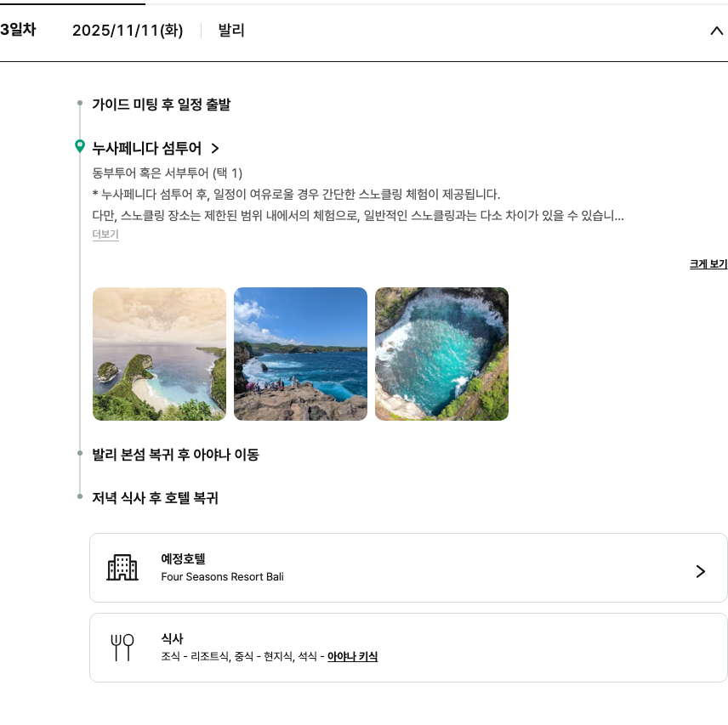Image resolution: width=728 pixels, height=725 pixels.
Task: Click the fork and spoon meal icon
Action: pos(122,648)
